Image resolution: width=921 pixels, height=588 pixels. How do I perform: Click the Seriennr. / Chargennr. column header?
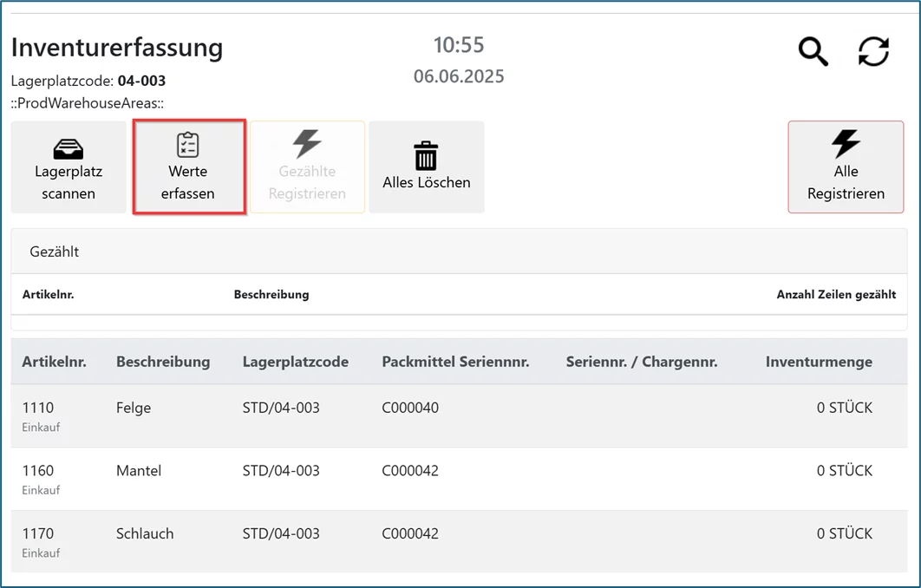coord(642,362)
